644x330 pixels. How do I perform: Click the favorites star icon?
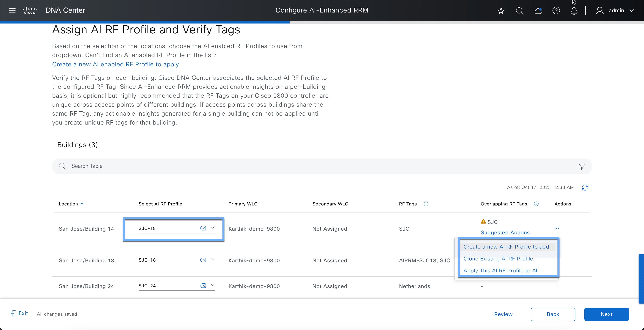tap(501, 10)
